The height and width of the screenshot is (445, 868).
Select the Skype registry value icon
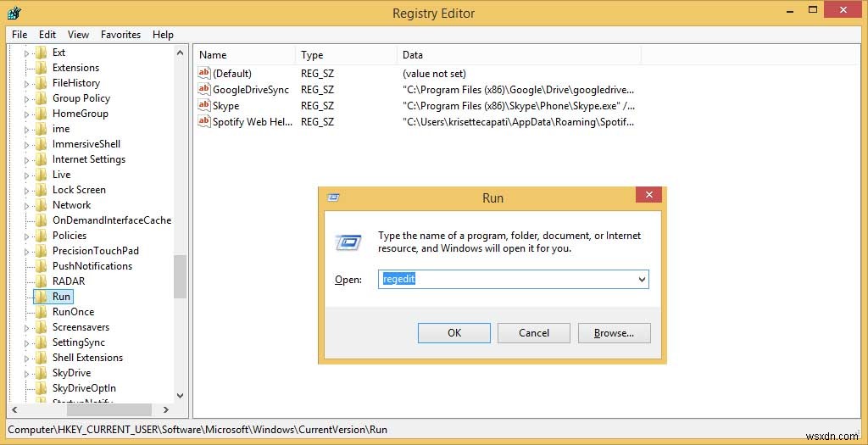click(204, 104)
